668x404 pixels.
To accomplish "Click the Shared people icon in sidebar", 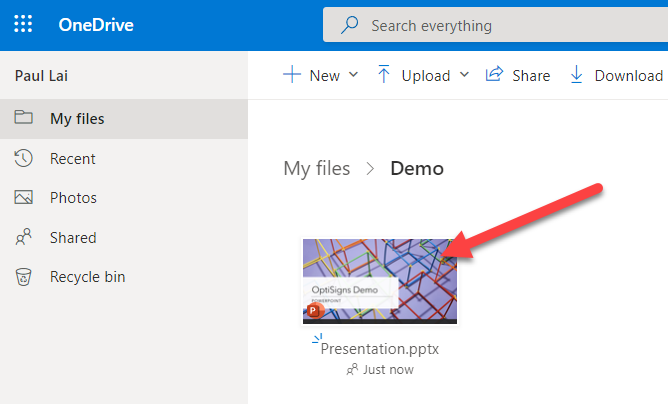I will [x=23, y=237].
